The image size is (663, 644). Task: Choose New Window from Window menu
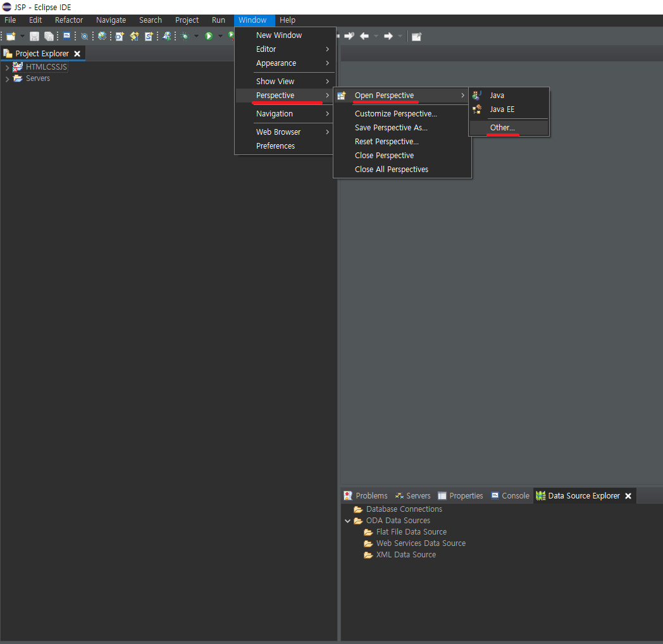click(x=285, y=35)
